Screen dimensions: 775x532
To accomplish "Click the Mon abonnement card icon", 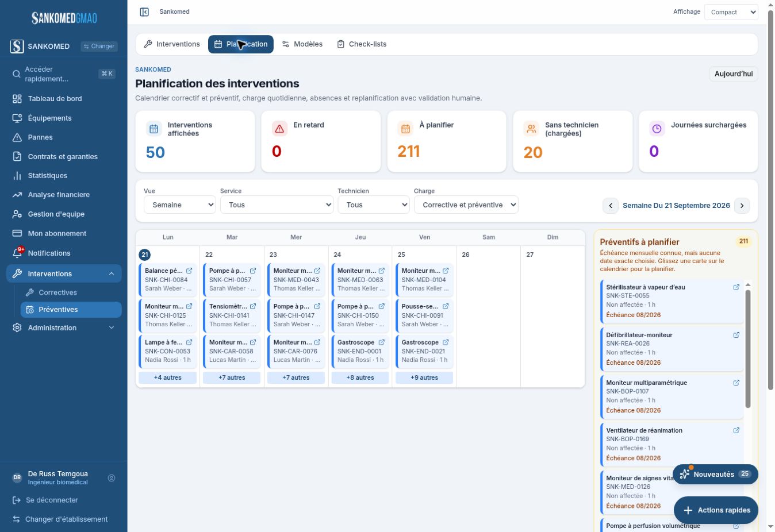I will coord(17,233).
